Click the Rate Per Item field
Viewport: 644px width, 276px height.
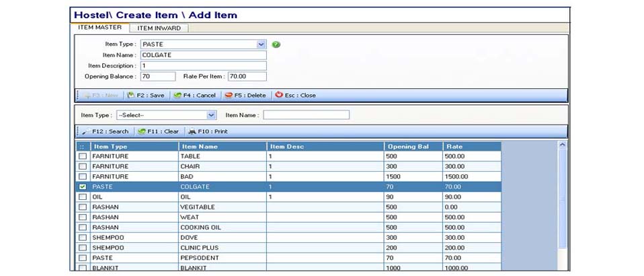247,77
